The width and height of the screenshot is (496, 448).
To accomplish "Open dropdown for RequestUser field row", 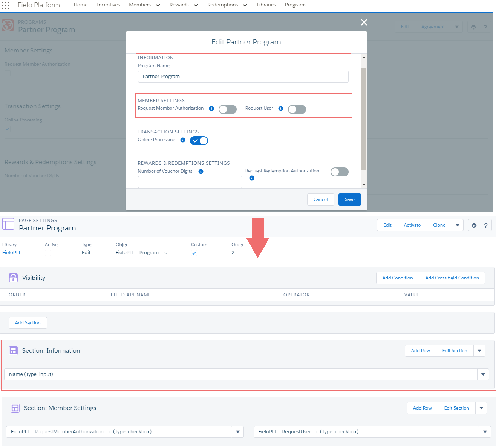I will (x=485, y=432).
